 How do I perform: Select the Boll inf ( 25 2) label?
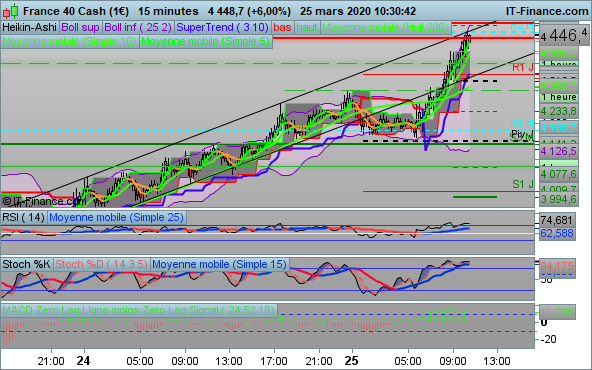tap(138, 27)
